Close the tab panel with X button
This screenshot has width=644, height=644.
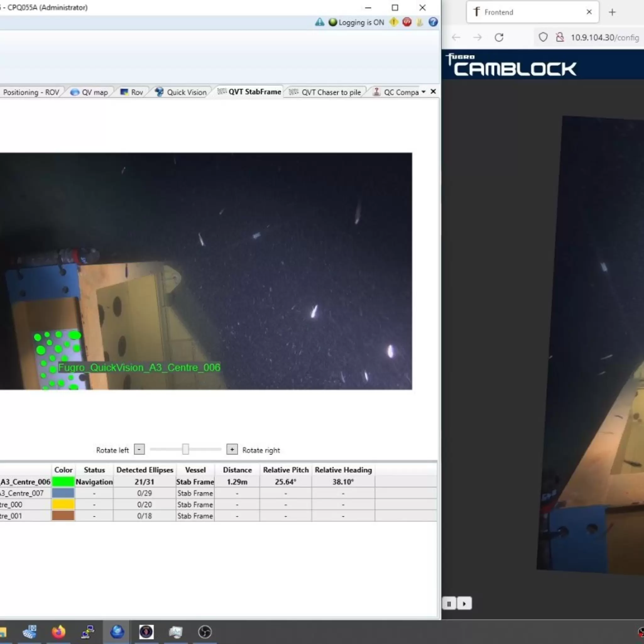tap(433, 91)
